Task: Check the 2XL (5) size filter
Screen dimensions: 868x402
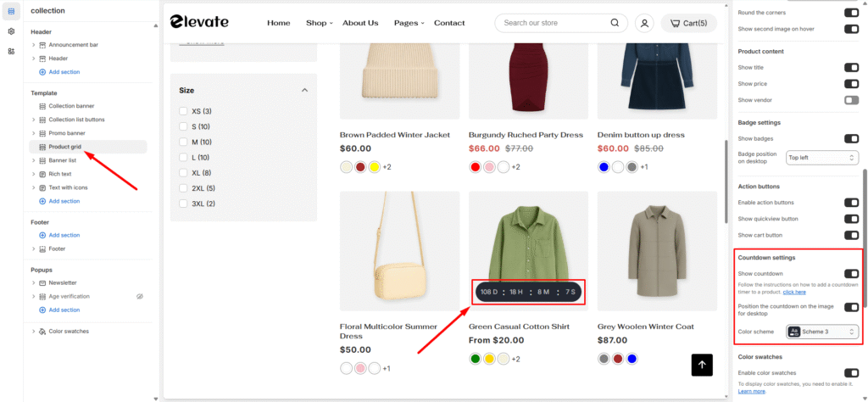Action: coord(183,188)
